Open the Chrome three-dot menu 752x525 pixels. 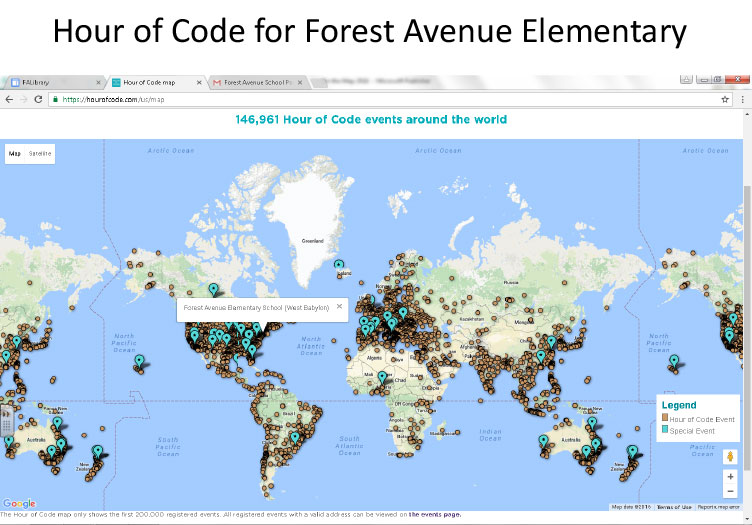point(742,99)
